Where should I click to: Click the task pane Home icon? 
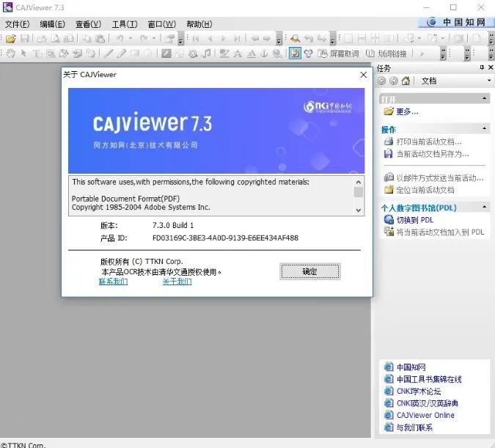406,81
